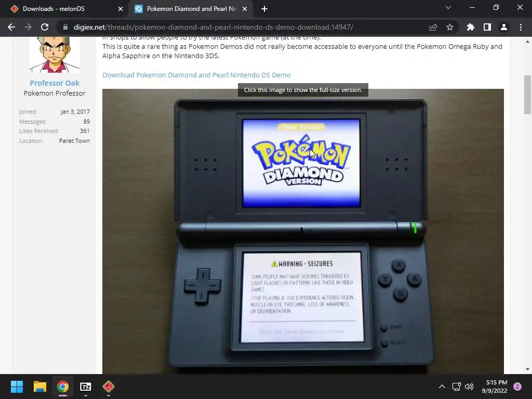Image resolution: width=532 pixels, height=399 pixels.
Task: Click the scrollbar up arrow
Action: pos(527,42)
